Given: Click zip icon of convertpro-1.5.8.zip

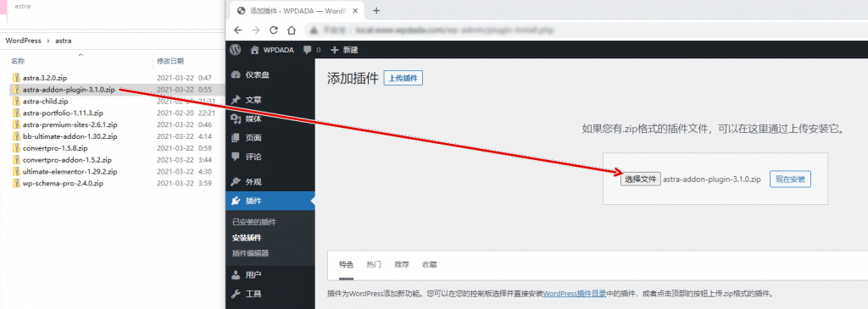Looking at the screenshot, I should click(x=17, y=148).
